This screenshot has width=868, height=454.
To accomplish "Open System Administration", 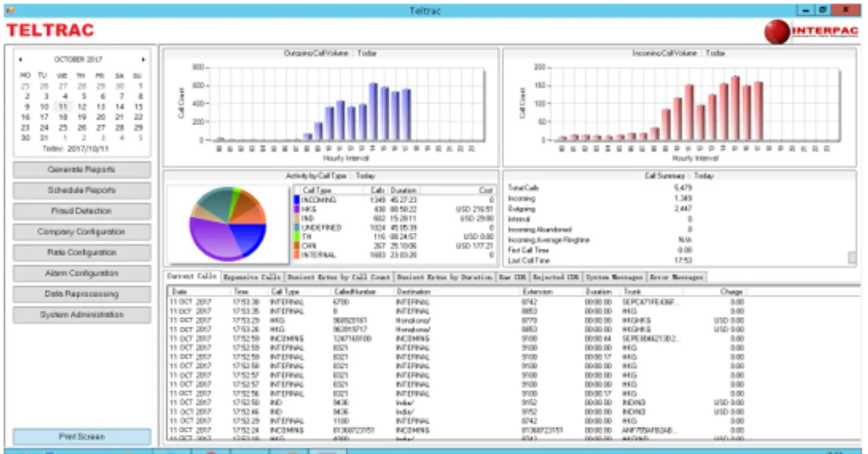I will click(x=82, y=315).
